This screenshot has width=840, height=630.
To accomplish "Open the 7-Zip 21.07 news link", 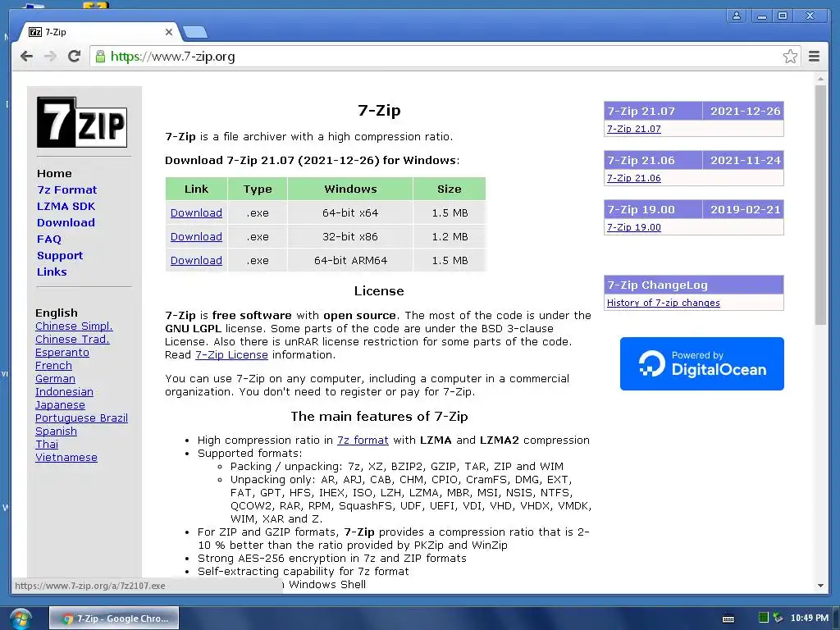I will tap(634, 129).
